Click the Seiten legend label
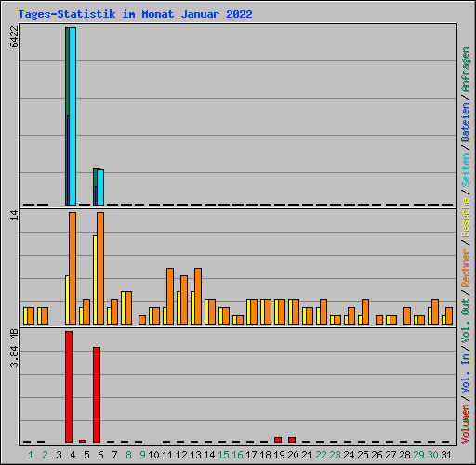The image size is (476, 465). pos(466,170)
